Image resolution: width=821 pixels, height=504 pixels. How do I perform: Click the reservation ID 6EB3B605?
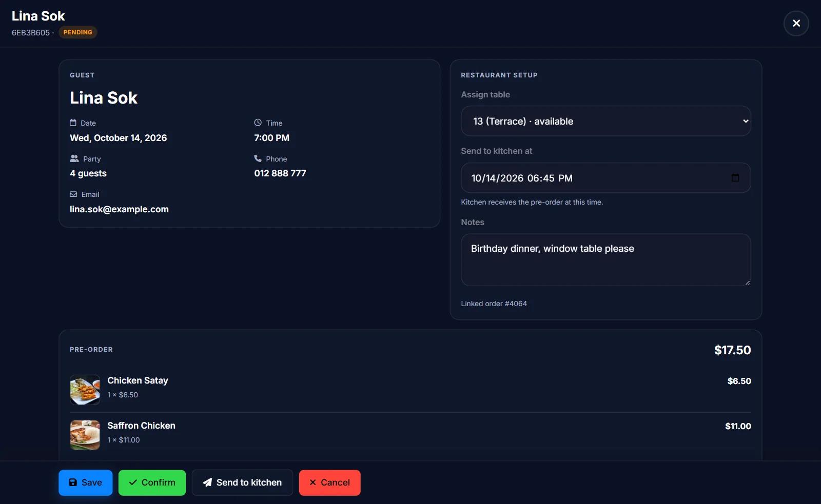31,32
